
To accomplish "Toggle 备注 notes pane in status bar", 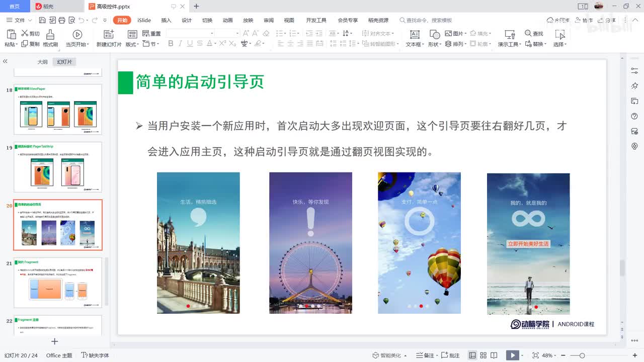I will [x=426, y=355].
